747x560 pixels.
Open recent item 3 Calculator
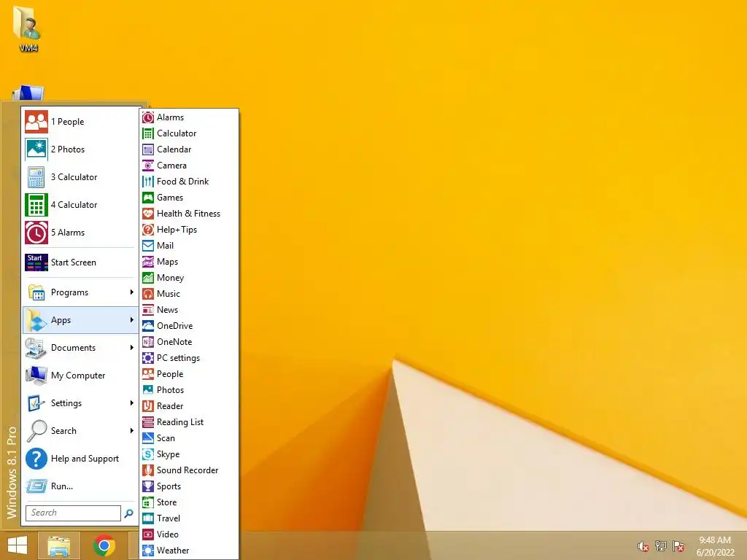click(x=80, y=177)
